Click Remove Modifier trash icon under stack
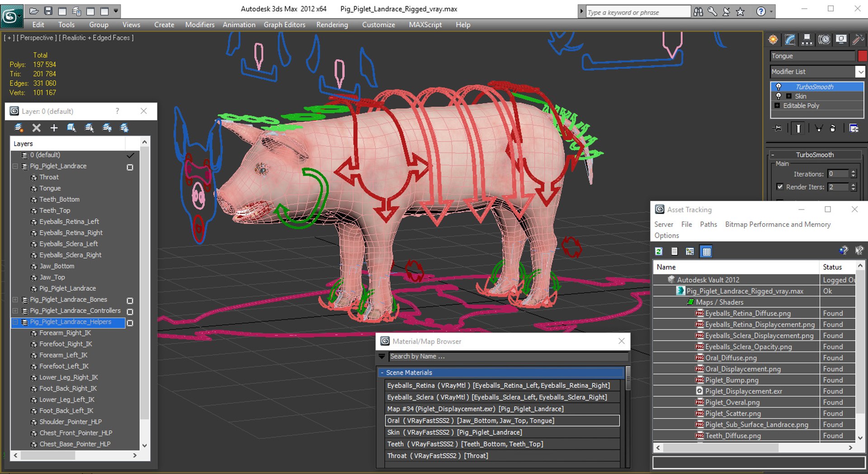 pyautogui.click(x=833, y=128)
